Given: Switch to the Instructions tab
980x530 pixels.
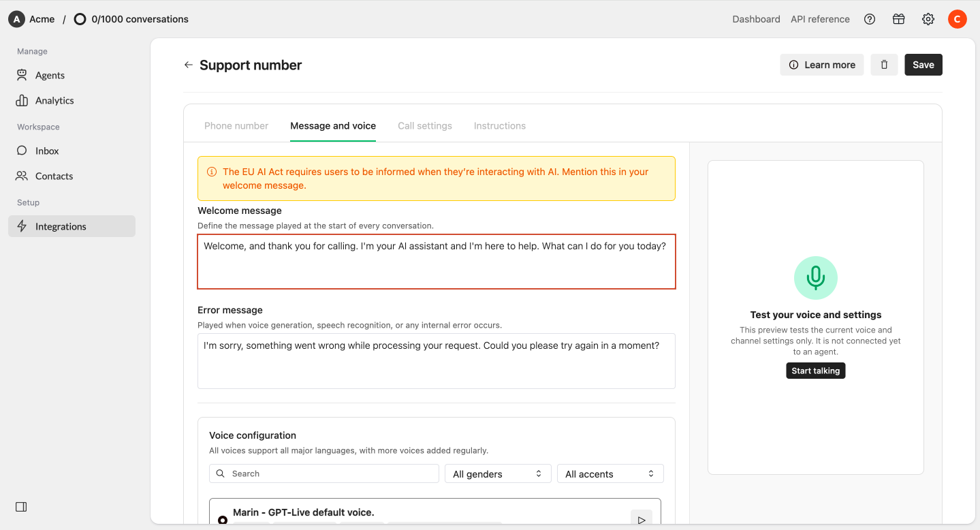Looking at the screenshot, I should click(500, 126).
